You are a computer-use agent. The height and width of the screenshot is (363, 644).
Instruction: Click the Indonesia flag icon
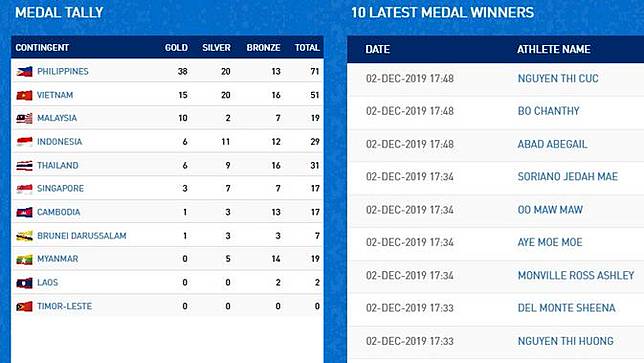pos(24,142)
